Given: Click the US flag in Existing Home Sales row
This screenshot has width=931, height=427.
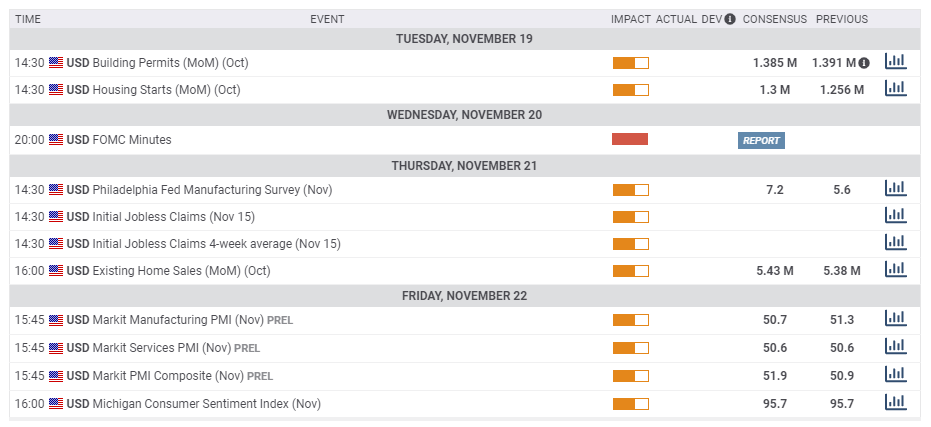Looking at the screenshot, I should coord(56,271).
